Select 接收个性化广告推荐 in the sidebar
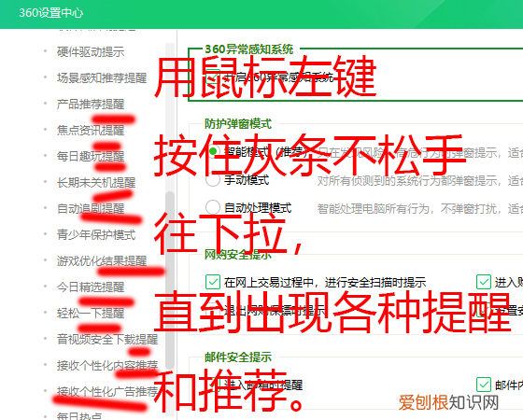The height and width of the screenshot is (420, 523). [x=107, y=391]
